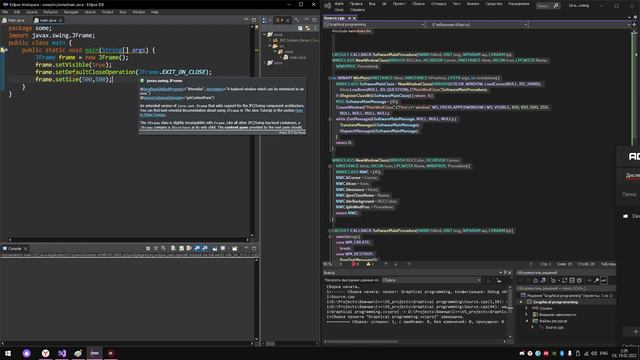Click Console terminate icon
This screenshot has width=640, height=360.
(x=148, y=248)
